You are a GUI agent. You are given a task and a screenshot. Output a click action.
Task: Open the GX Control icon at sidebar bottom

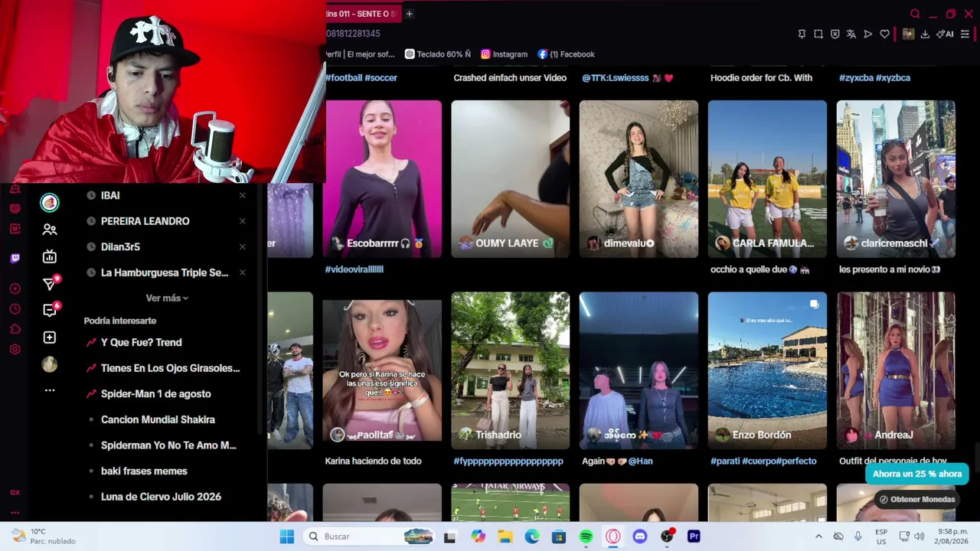coord(15,492)
